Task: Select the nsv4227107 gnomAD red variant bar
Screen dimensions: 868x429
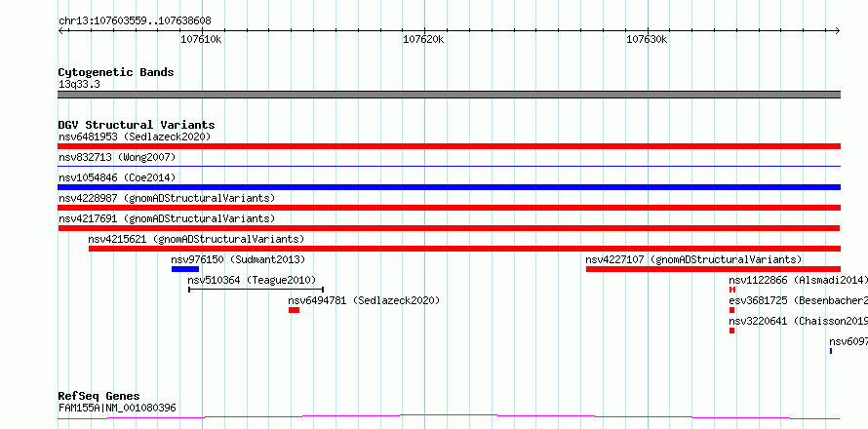Action: (x=713, y=269)
